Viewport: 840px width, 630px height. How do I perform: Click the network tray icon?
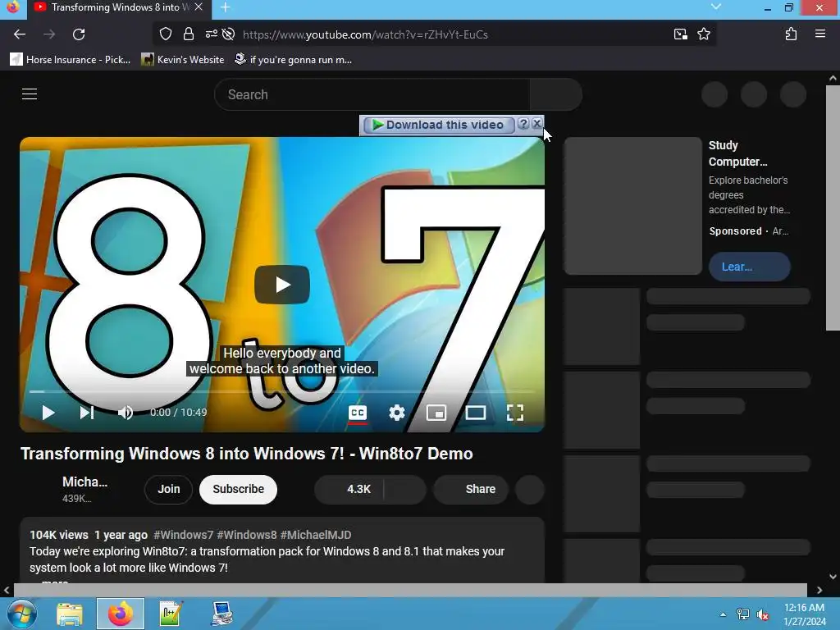pos(742,614)
